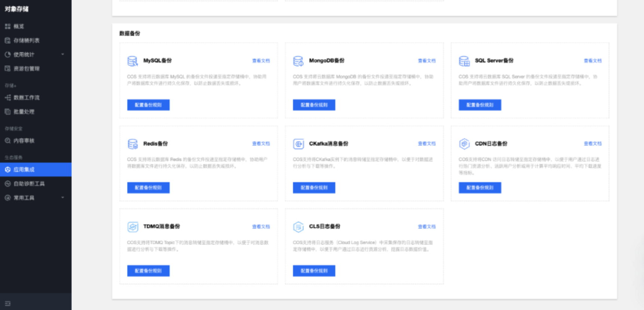644x310 pixels.
Task: Select the highlighted 应用集成 menu item
Action: pyautogui.click(x=36, y=169)
